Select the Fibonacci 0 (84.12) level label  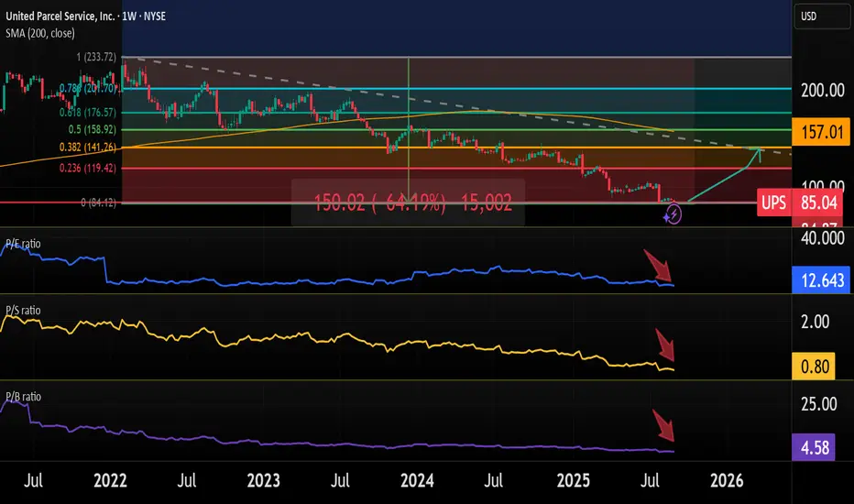(98, 203)
